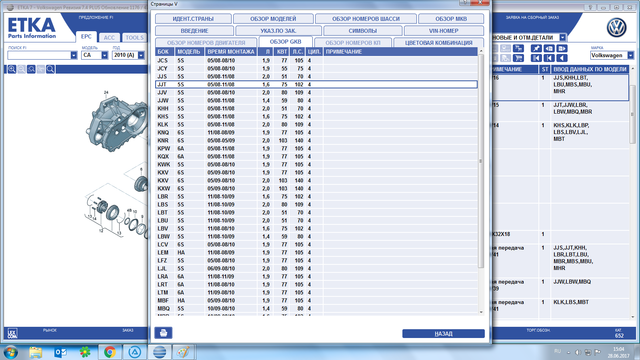Switch to Chrome in the taskbar
Viewport: 640px width, 360px height.
(109, 352)
